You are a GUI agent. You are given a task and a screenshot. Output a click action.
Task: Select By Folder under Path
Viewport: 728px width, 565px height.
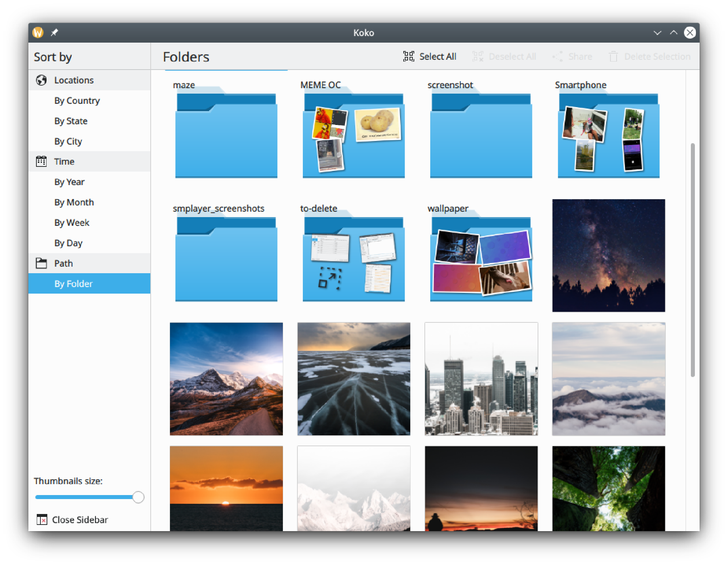pos(74,283)
